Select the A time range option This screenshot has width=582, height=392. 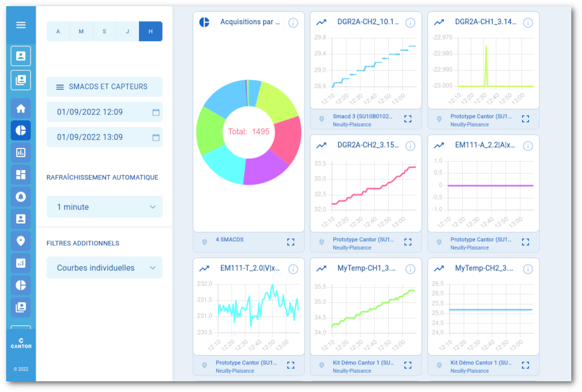pos(58,32)
